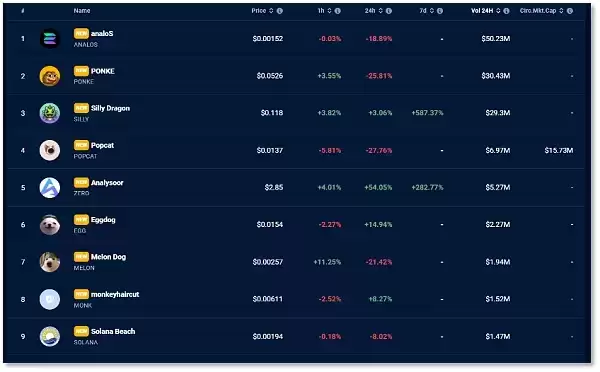The width and height of the screenshot is (600, 372).
Task: Sort by Price using its arrows
Action: (271, 11)
